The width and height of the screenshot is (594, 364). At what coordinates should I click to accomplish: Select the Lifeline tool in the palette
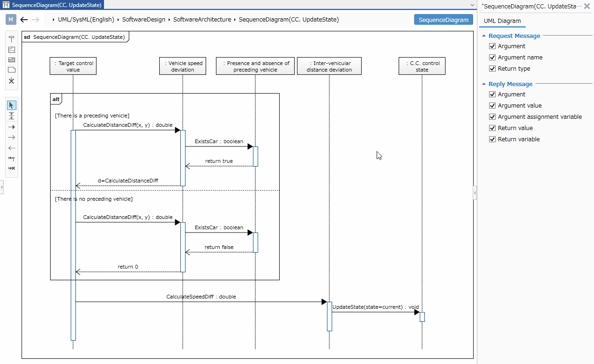tap(12, 39)
